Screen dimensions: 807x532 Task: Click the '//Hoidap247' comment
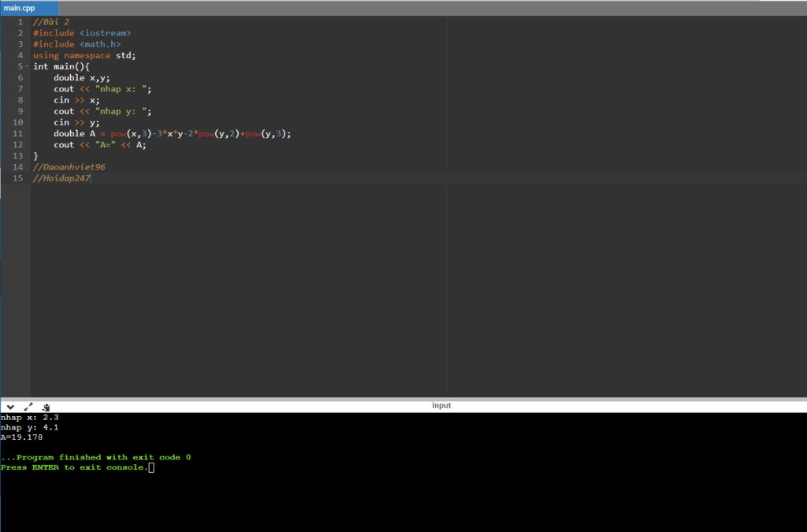[x=61, y=179]
